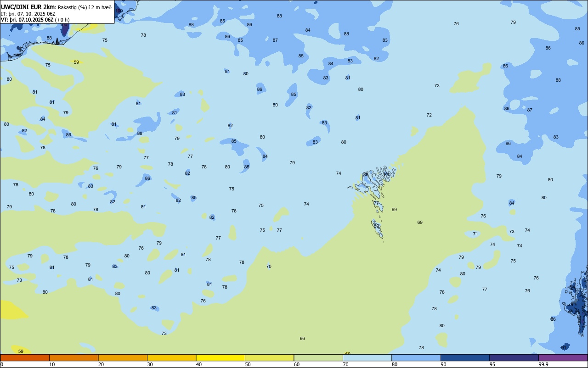
Task: Select the 10–20 orange legend swatch
Action: [x=73, y=357]
